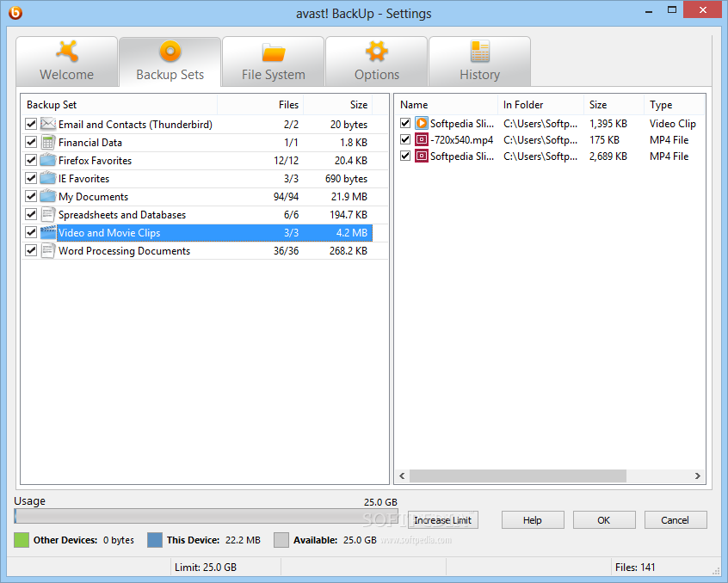Confirm settings with OK
Screen dimensions: 728x583
click(x=604, y=520)
